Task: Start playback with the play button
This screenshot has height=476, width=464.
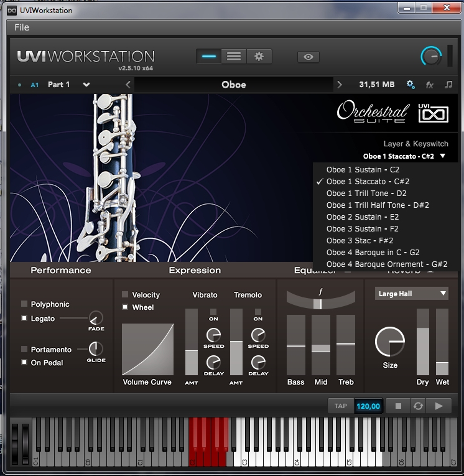Action: coord(439,406)
